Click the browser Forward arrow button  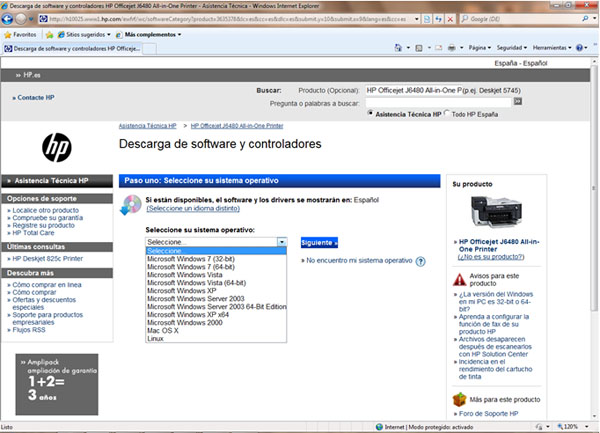coord(21,19)
